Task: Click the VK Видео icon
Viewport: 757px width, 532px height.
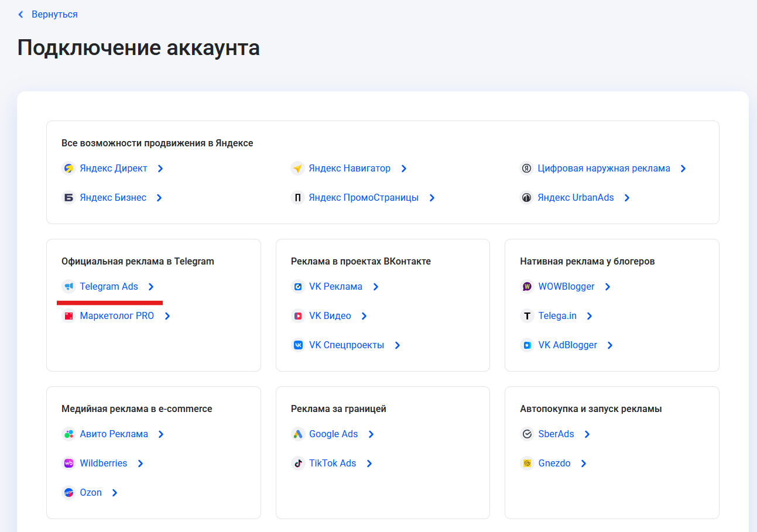Action: click(297, 315)
